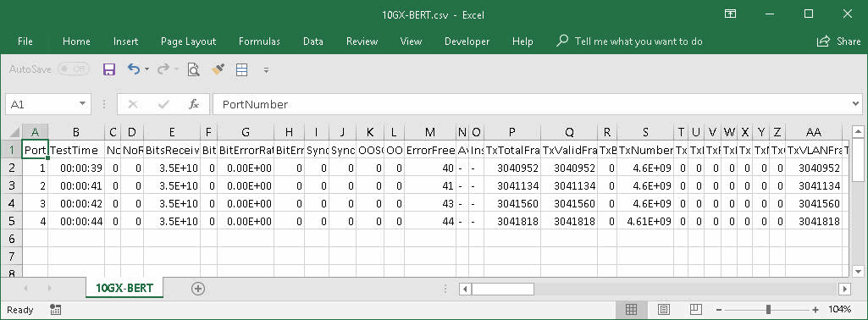This screenshot has height=320, width=868.
Task: Click BitsReceived header cell in E1
Action: coord(172,151)
